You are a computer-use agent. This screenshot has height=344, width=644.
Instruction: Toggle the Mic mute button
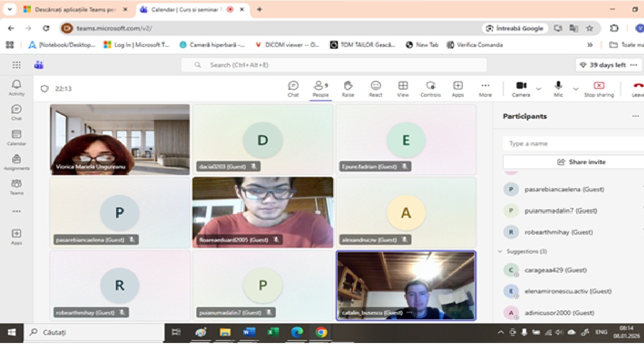pos(559,88)
